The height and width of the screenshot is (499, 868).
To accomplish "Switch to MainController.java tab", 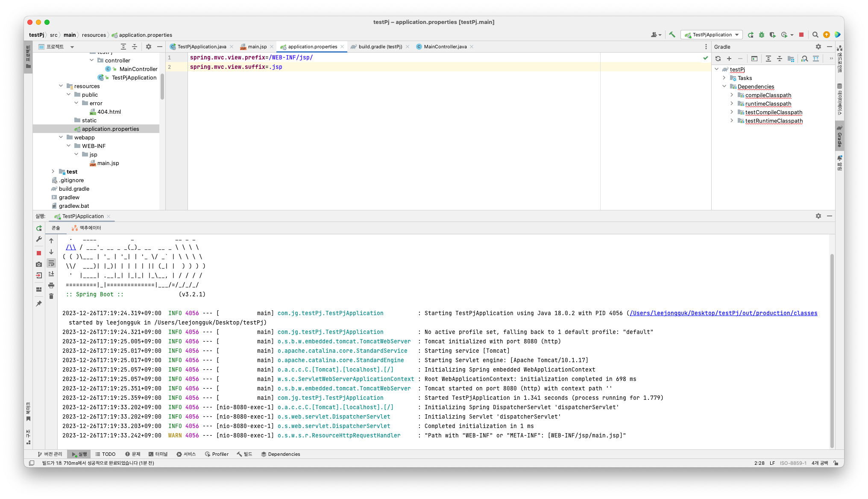I will click(445, 47).
